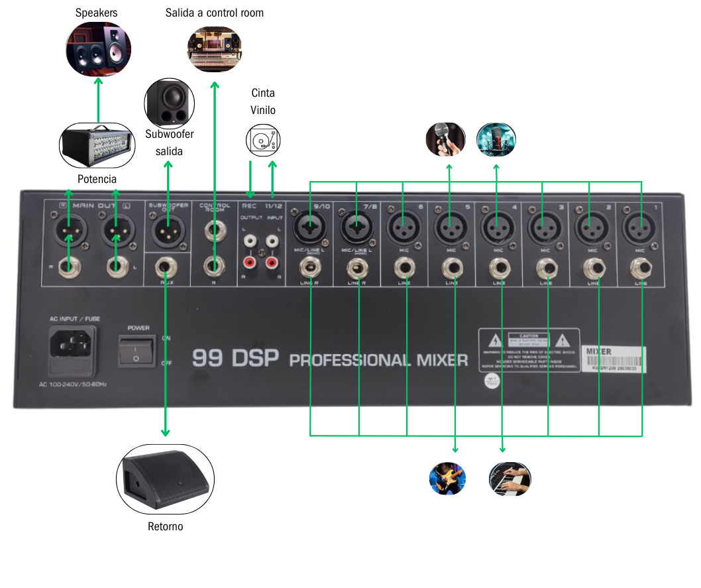The image size is (701, 588).
Task: Click the channel 3 MIC XLR input
Action: pos(545,227)
